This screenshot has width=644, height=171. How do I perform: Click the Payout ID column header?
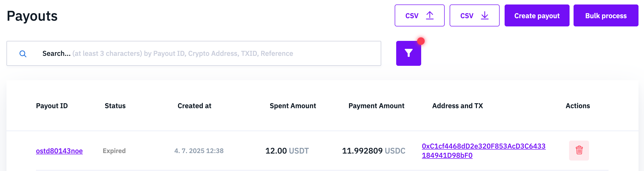coord(52,106)
